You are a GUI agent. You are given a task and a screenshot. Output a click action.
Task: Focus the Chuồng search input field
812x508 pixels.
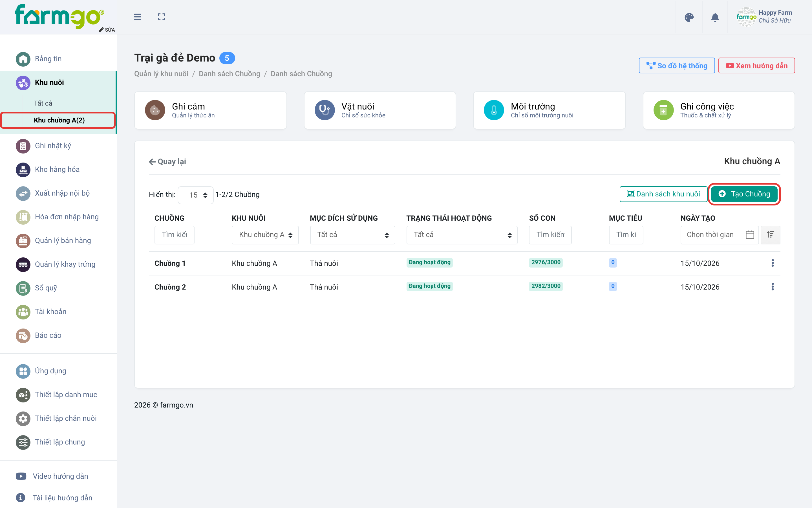174,235
